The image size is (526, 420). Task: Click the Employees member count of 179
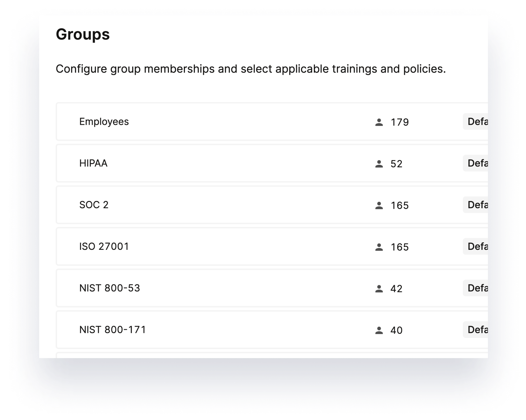(400, 122)
